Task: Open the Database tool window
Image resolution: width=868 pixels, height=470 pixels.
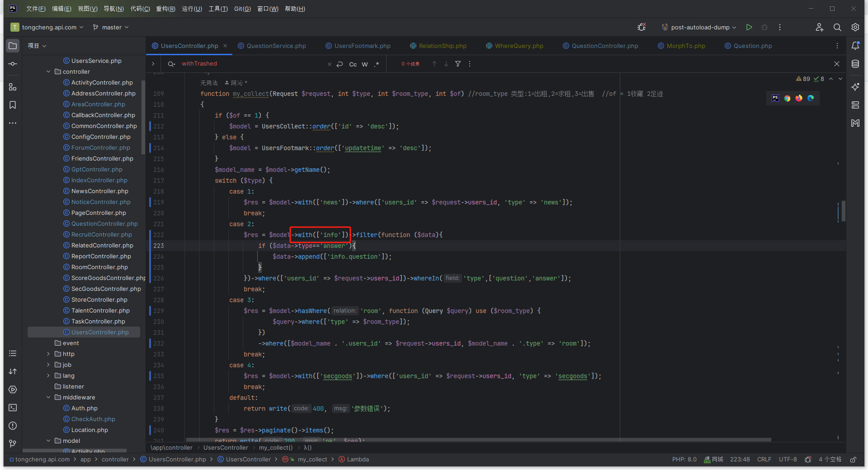Action: pos(855,64)
